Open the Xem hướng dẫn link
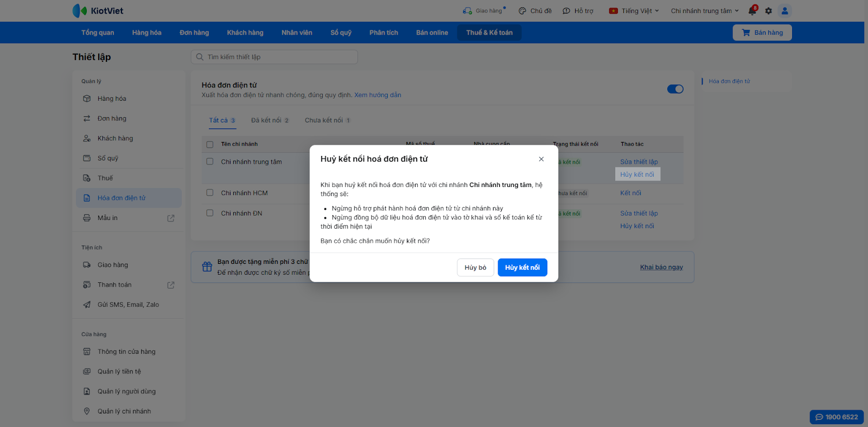The height and width of the screenshot is (427, 868). click(x=378, y=95)
